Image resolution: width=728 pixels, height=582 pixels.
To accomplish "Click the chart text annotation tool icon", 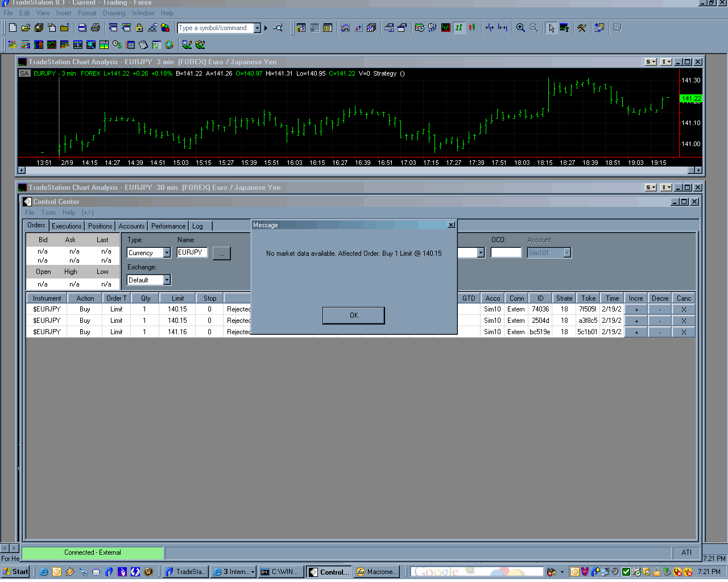I will point(564,27).
